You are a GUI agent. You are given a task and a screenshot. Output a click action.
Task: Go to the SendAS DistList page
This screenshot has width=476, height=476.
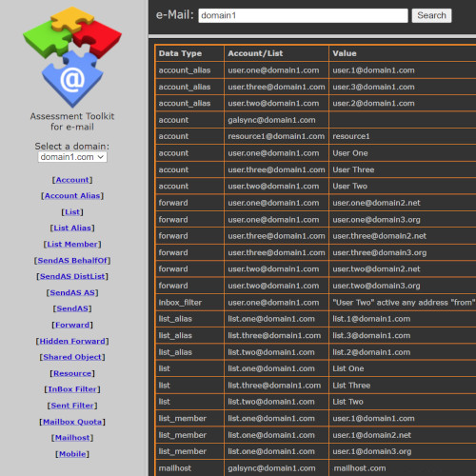point(72,276)
